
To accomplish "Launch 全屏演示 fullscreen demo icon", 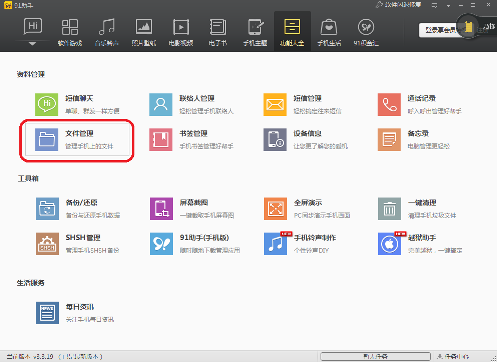I will (275, 209).
